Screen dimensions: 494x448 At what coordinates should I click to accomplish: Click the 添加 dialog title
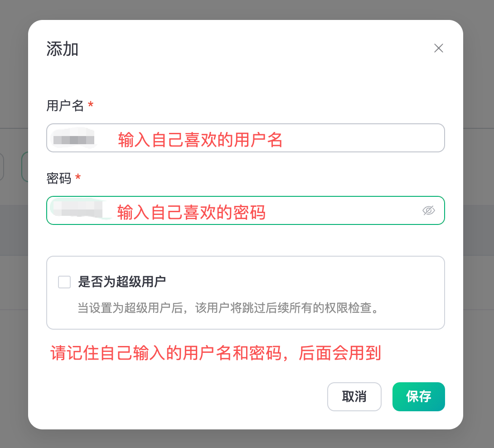pyautogui.click(x=63, y=49)
